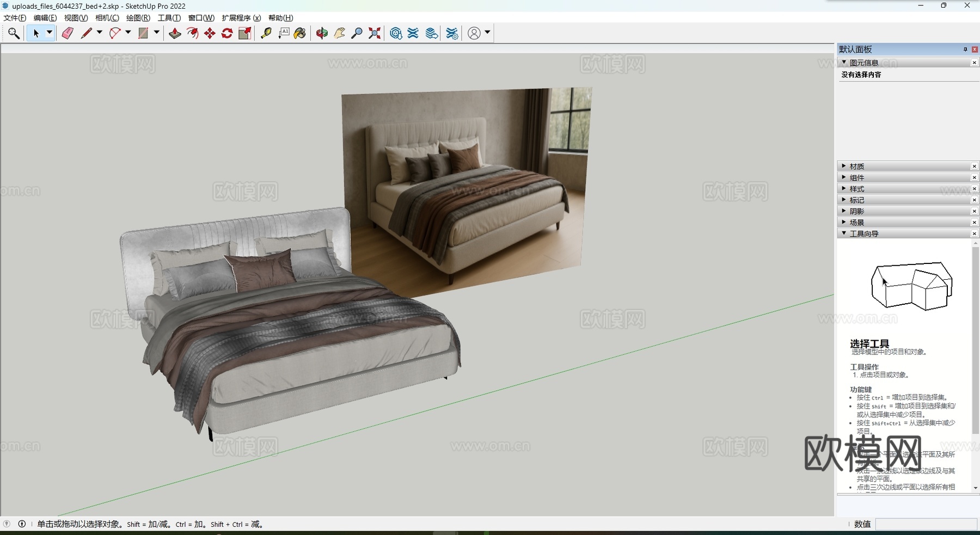This screenshot has height=535, width=980.
Task: Close the 组件 panel section
Action: click(x=975, y=177)
